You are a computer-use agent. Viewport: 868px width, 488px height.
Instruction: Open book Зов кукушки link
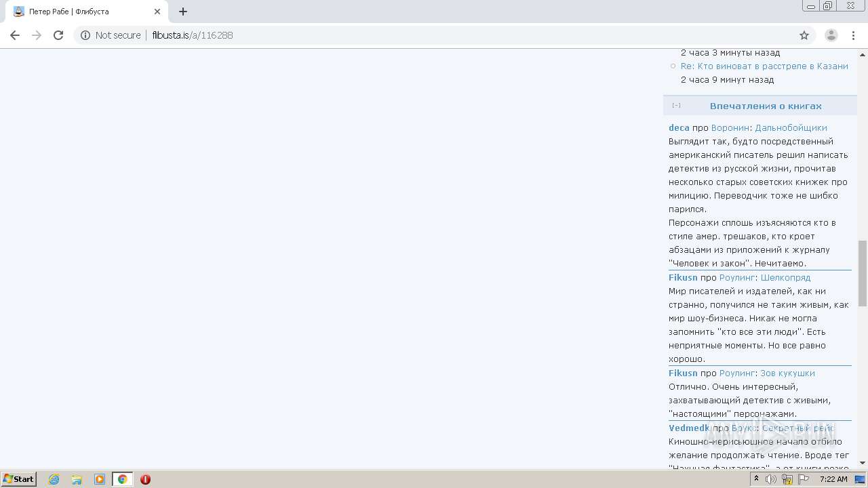(x=787, y=373)
